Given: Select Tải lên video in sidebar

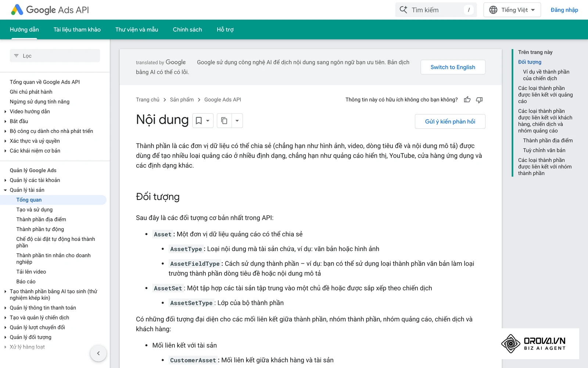Looking at the screenshot, I should pos(31,272).
